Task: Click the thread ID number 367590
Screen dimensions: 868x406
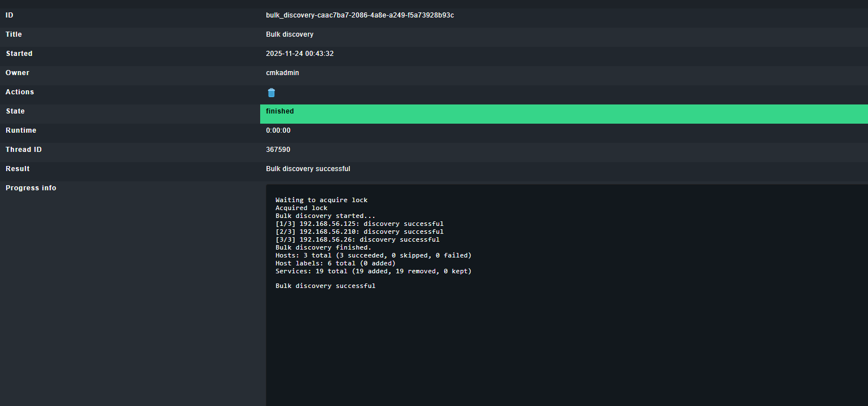Action: point(278,150)
